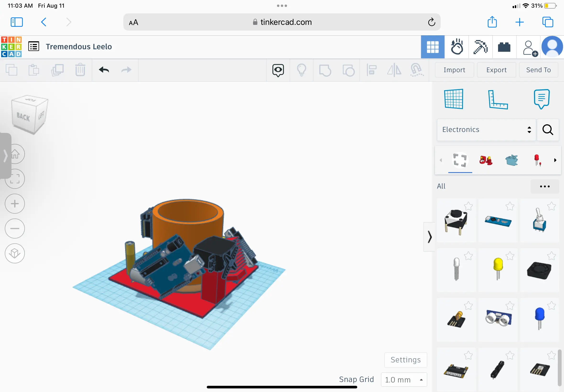Delete with the trash icon
The image size is (564, 392).
point(80,70)
